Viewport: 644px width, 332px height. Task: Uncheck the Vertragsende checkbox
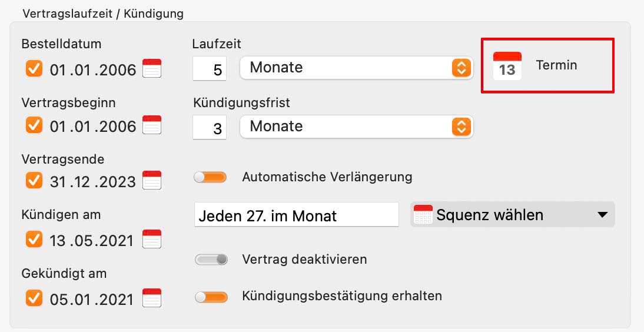(x=34, y=180)
